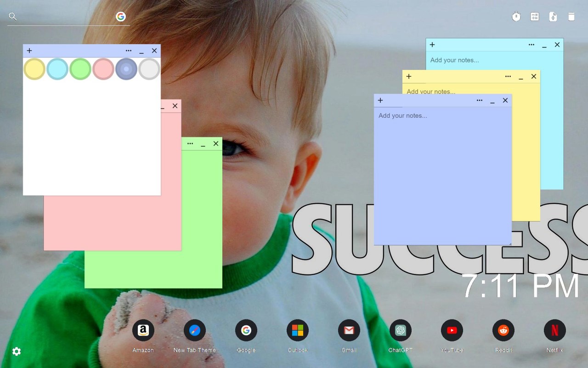Pick the cyan color for the note

pos(57,69)
